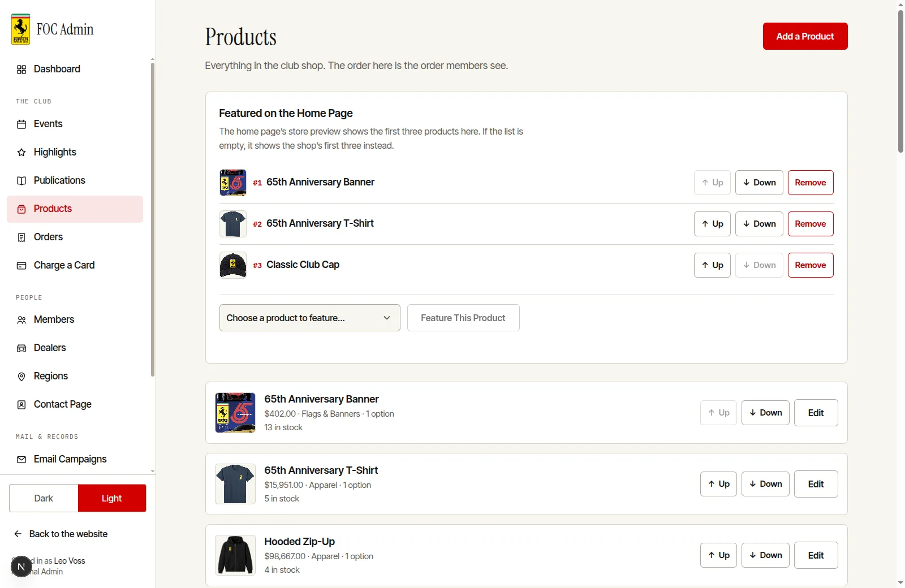
Task: Click the "$98,667.00 · Apparel · 1 option" text
Action: [x=319, y=556]
